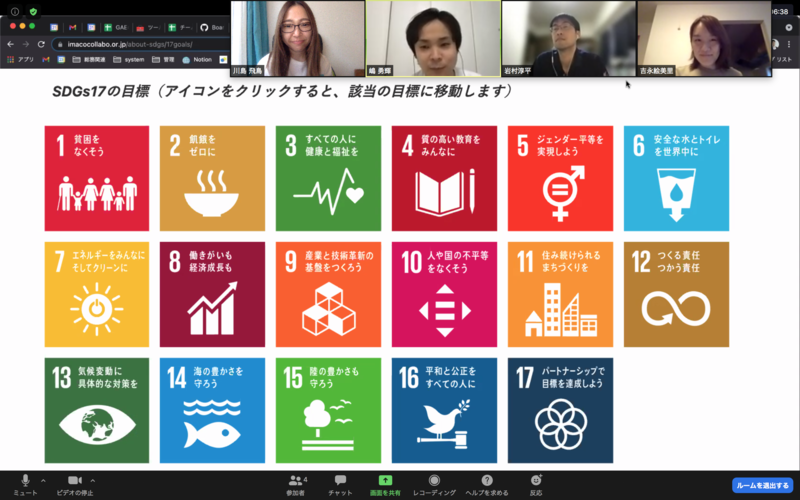
Task: Ask for help with question-mark icon
Action: (487, 485)
